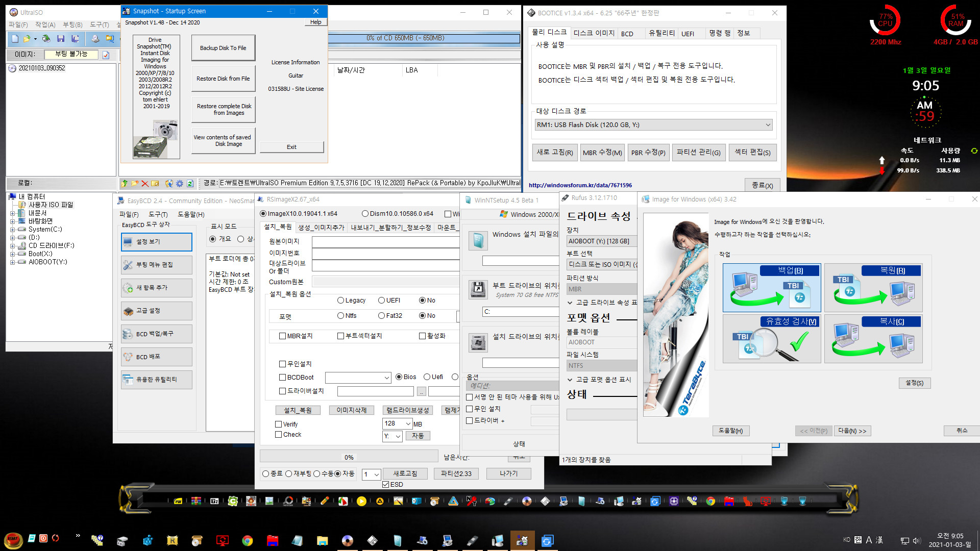Check the 부트섹터설치 checkbox
This screenshot has height=551, width=980.
(x=340, y=336)
